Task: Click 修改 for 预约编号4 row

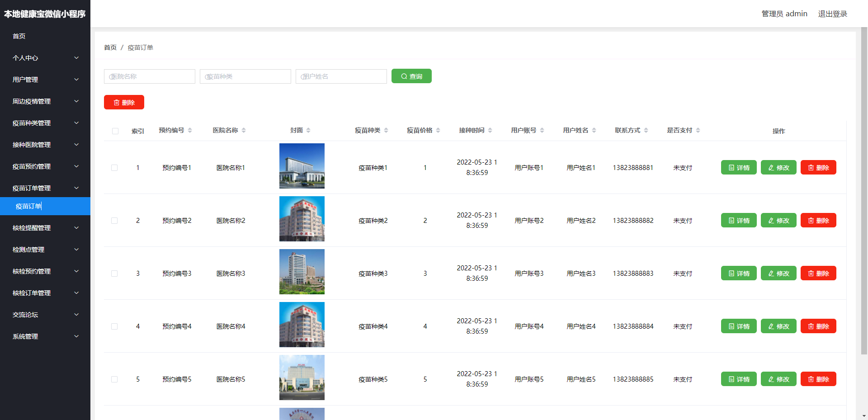Action: [x=778, y=326]
